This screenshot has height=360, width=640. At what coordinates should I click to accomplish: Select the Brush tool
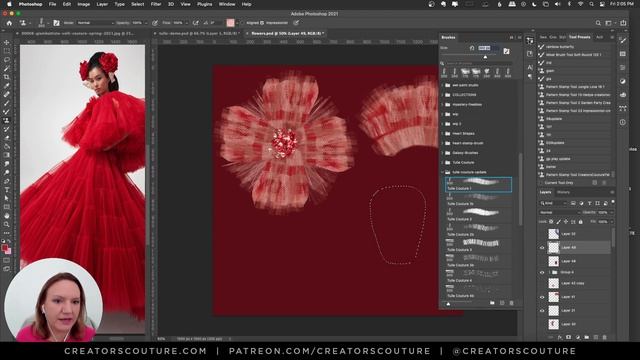[7, 103]
